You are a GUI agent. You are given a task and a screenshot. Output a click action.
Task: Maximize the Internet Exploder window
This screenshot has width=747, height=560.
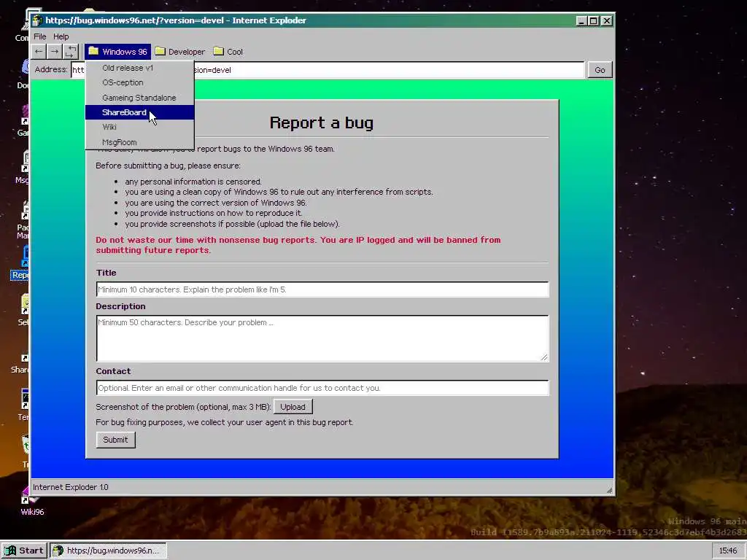(x=593, y=20)
